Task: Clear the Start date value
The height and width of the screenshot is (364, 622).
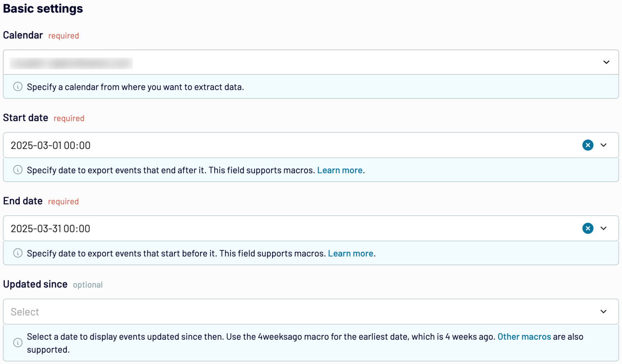Action: point(588,145)
